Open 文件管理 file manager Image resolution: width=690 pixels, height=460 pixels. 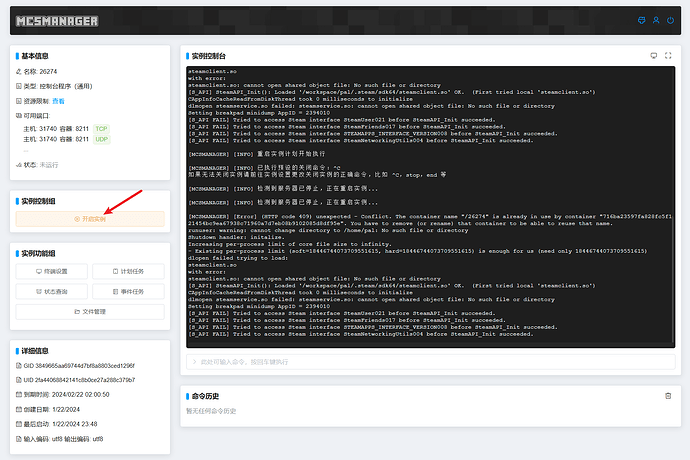pyautogui.click(x=90, y=312)
